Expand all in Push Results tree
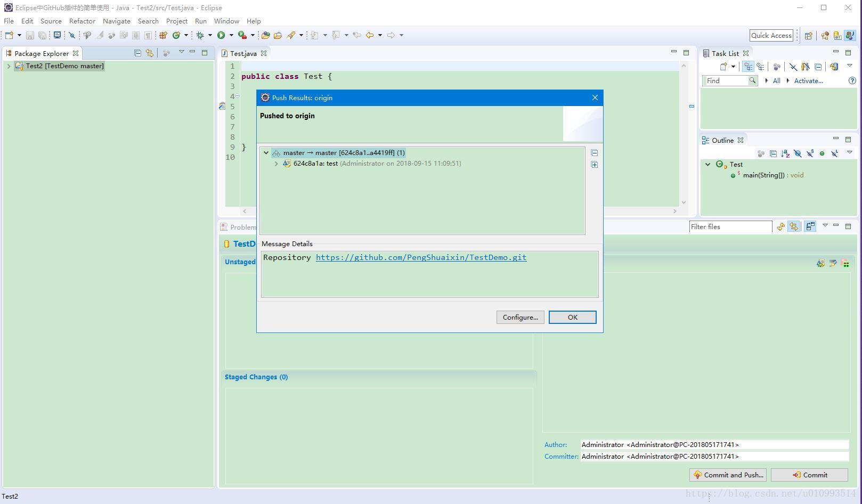This screenshot has height=504, width=862. (595, 165)
